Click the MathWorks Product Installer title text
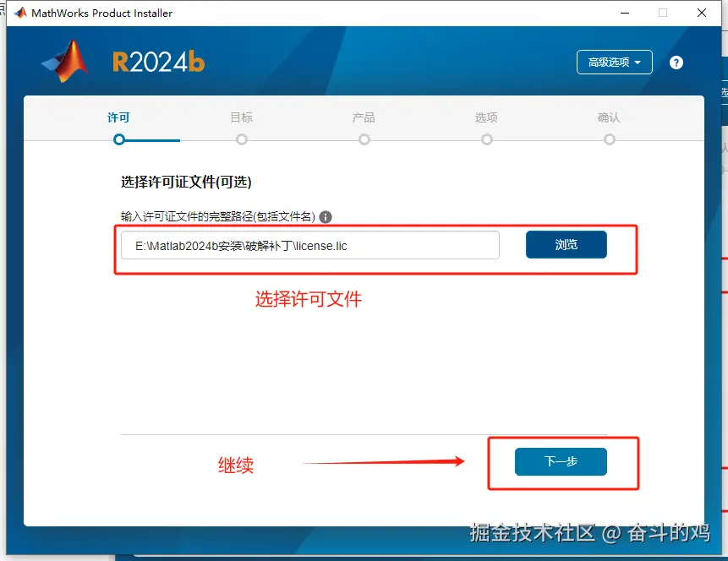 click(101, 13)
